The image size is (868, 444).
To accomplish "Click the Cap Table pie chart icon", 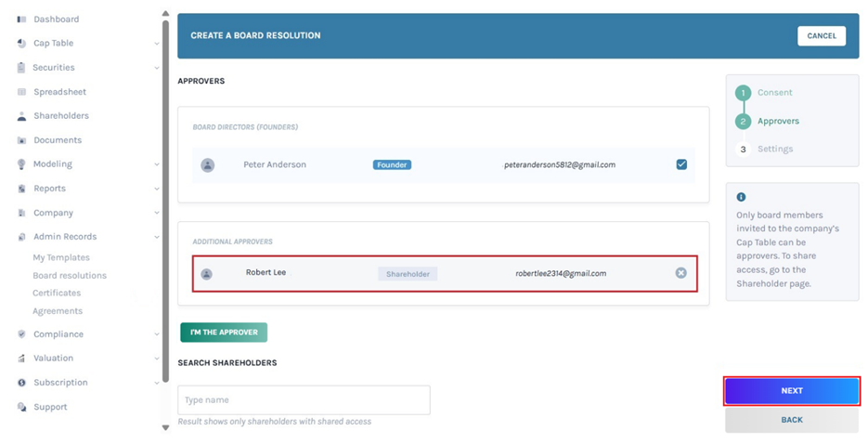I will (21, 44).
